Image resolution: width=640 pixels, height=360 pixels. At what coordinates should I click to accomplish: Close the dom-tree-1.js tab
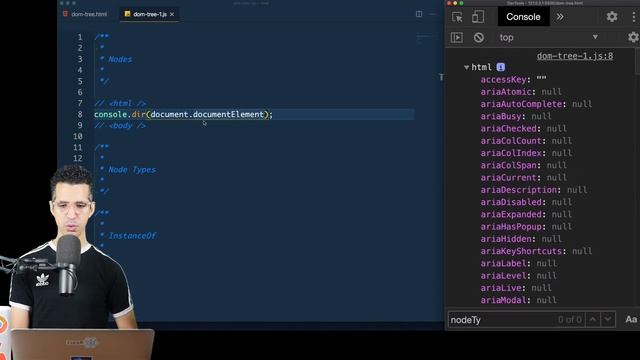pos(172,14)
